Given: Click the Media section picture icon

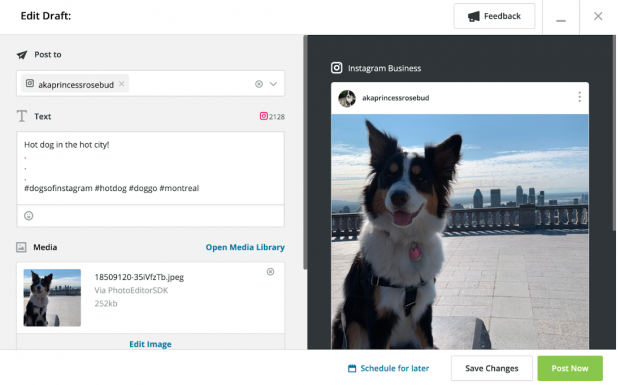Looking at the screenshot, I should 21,247.
